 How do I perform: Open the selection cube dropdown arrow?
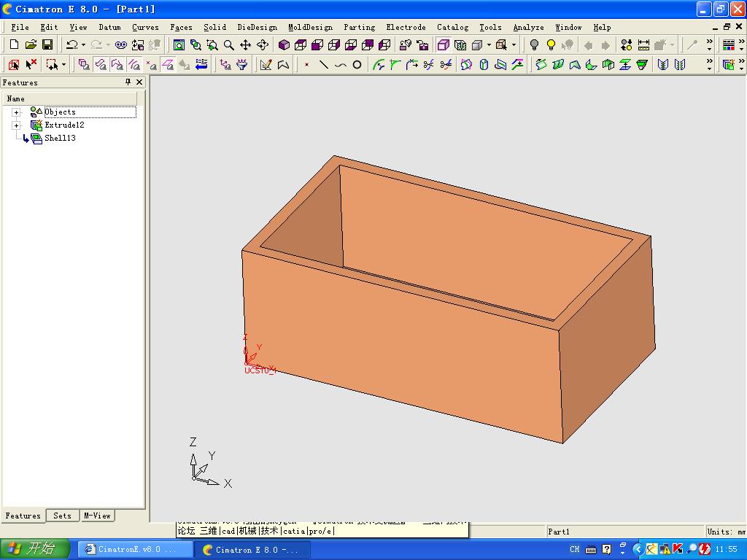click(x=514, y=44)
